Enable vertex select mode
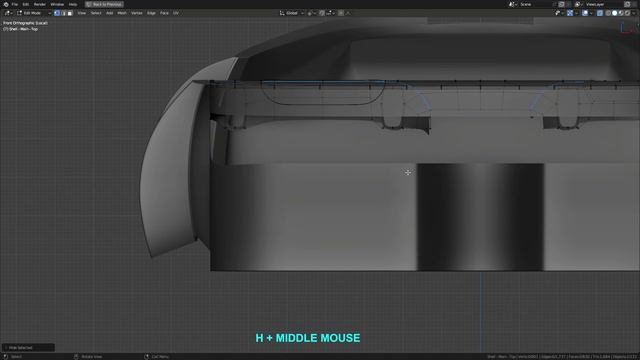The width and height of the screenshot is (640, 360). pyautogui.click(x=57, y=13)
